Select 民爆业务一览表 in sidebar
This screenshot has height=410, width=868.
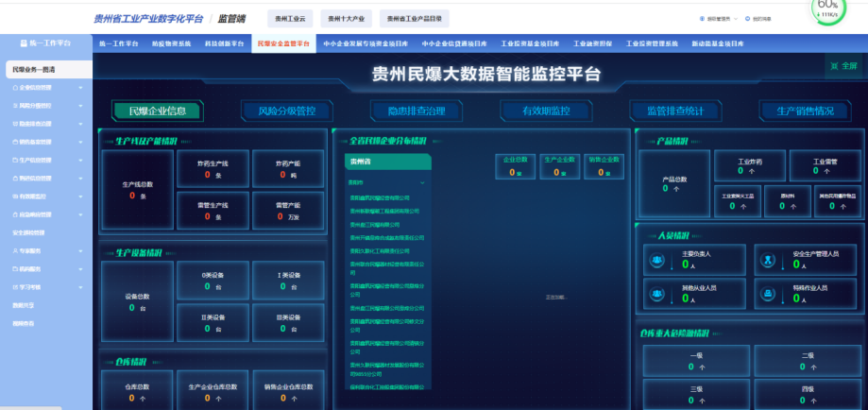tap(34, 70)
